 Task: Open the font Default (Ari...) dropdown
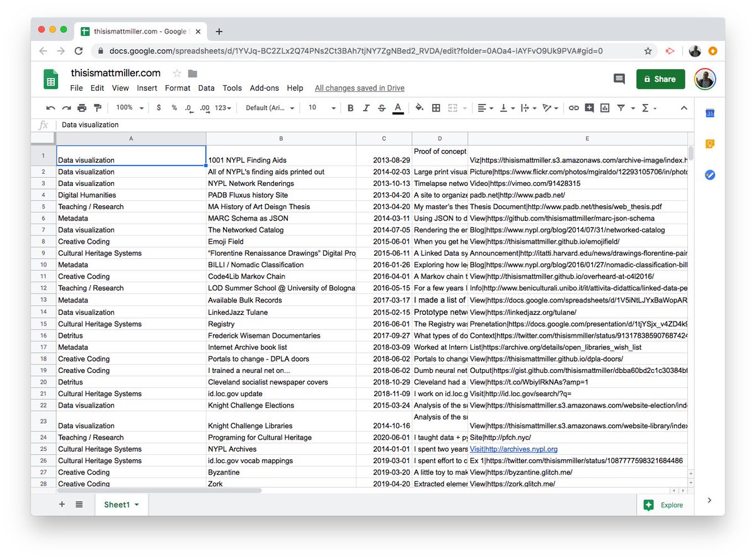pyautogui.click(x=270, y=108)
